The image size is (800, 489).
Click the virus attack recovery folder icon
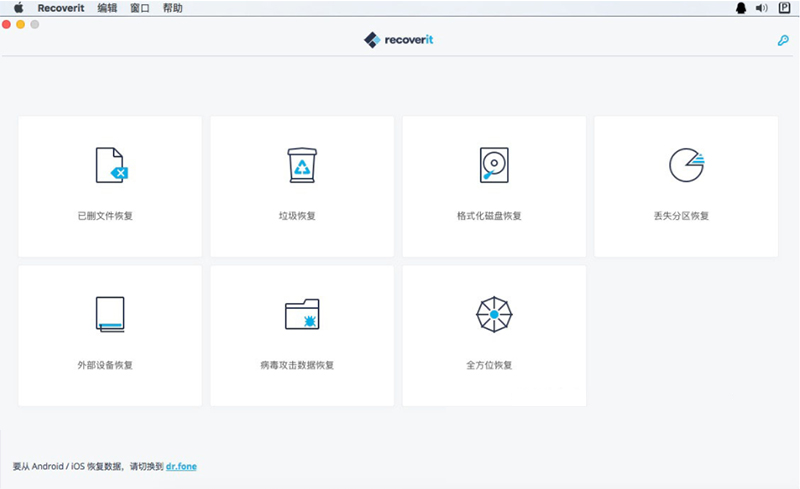click(302, 314)
